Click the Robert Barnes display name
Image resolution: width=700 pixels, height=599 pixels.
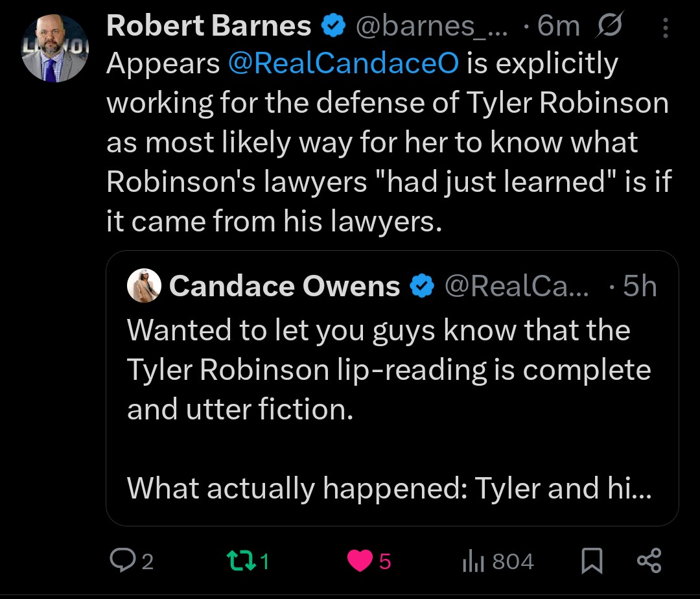(x=209, y=26)
